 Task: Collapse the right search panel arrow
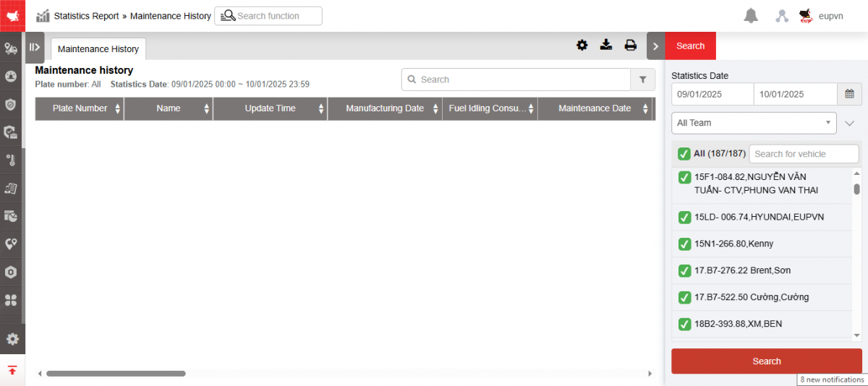[x=655, y=46]
